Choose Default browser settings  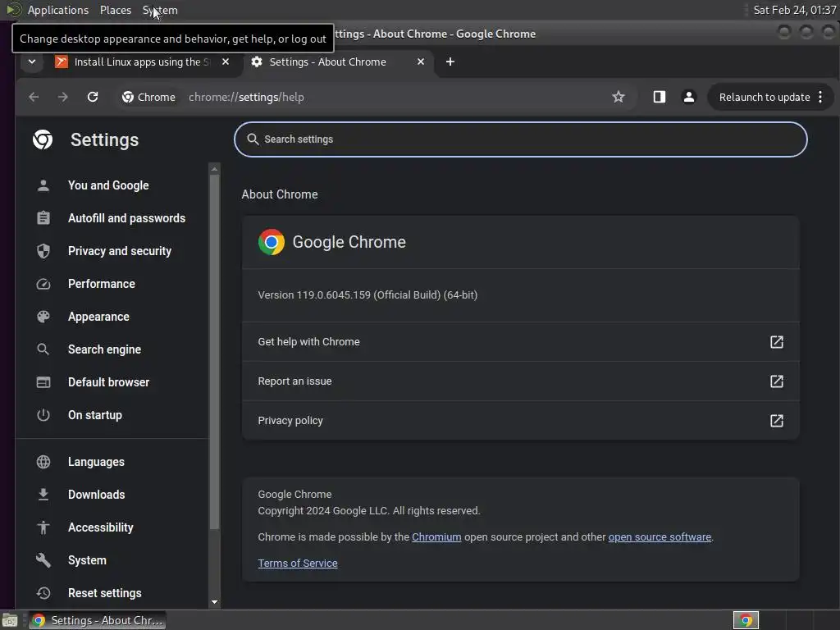click(x=109, y=382)
